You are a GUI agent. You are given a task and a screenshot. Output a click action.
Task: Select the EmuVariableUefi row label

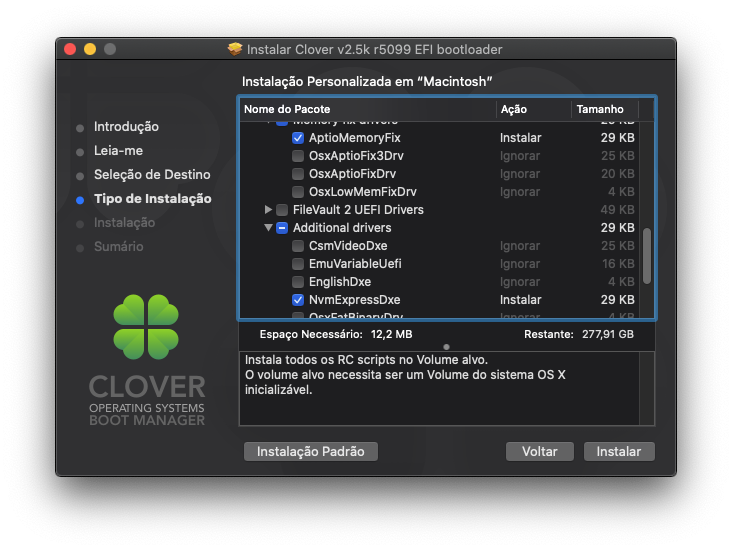[x=355, y=264]
